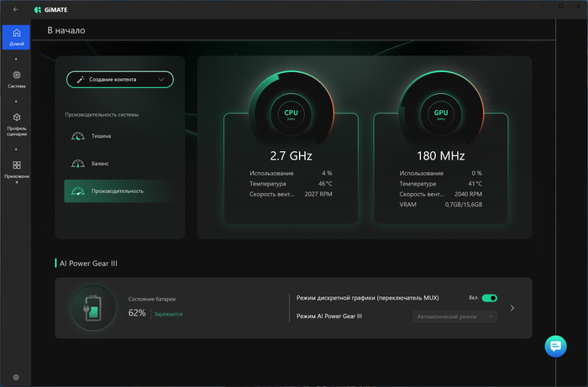Screen dimensions: 588x387
Task: Open the blue chat support bubble
Action: click(x=555, y=346)
